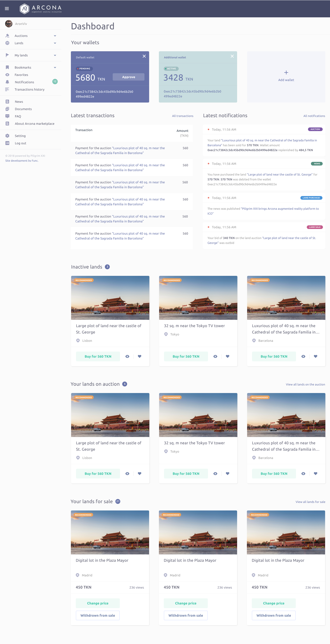
Task: Open the hamburger menu icon
Action: click(x=7, y=9)
